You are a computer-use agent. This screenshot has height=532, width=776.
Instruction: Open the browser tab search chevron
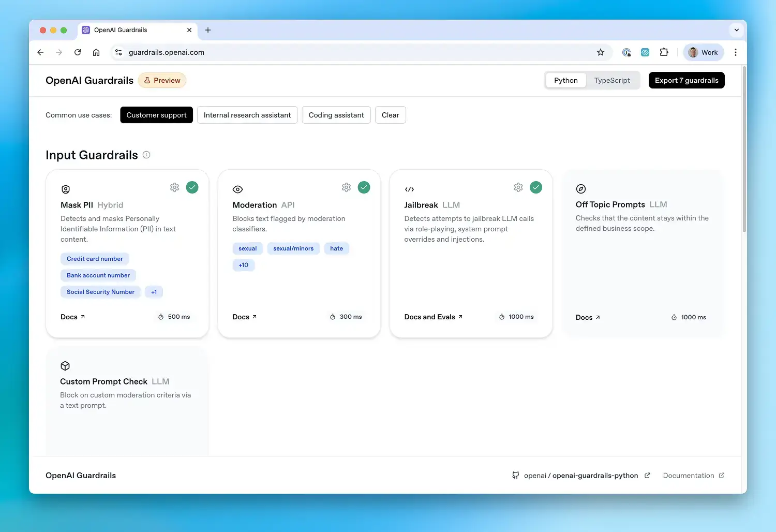point(736,30)
